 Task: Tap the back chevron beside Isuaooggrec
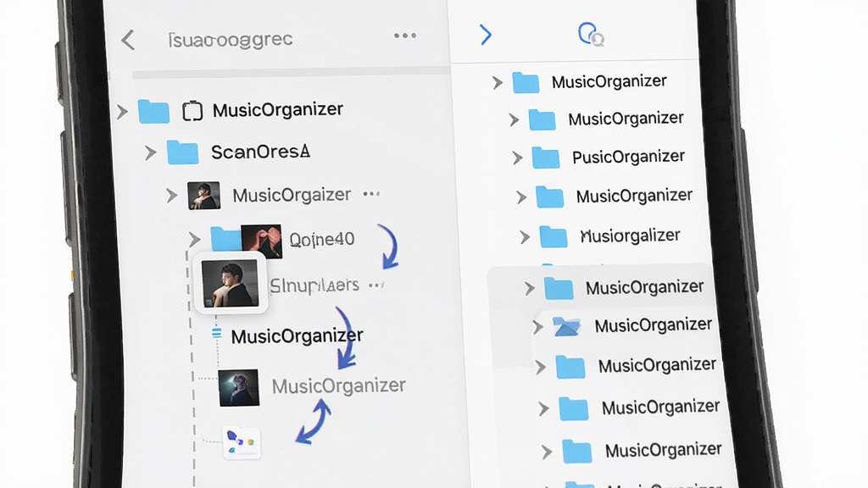pyautogui.click(x=128, y=40)
